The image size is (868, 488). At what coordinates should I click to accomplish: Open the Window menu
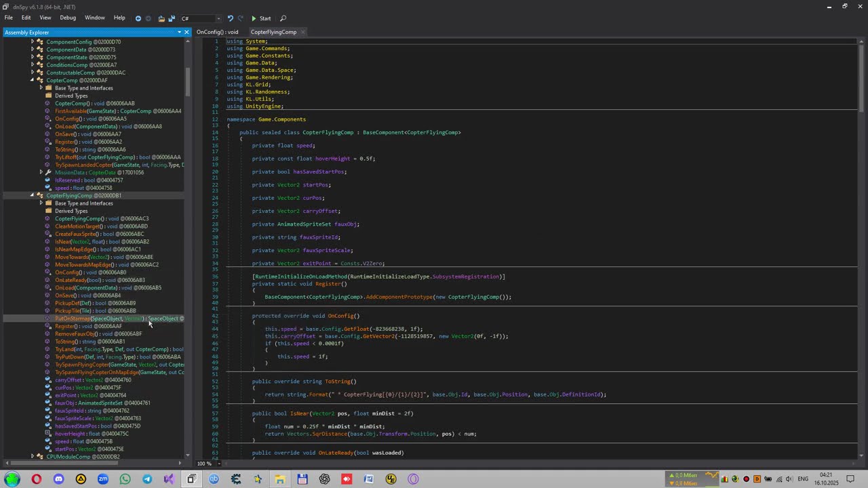95,18
